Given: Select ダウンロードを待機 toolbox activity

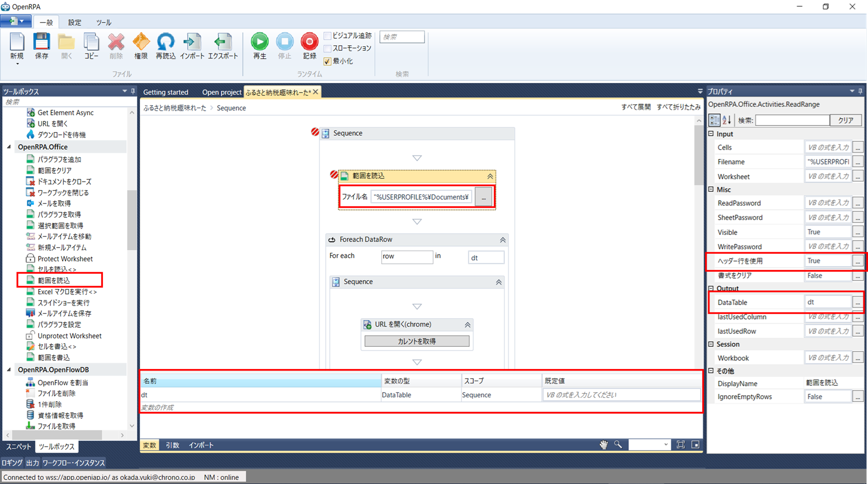Looking at the screenshot, I should [61, 134].
